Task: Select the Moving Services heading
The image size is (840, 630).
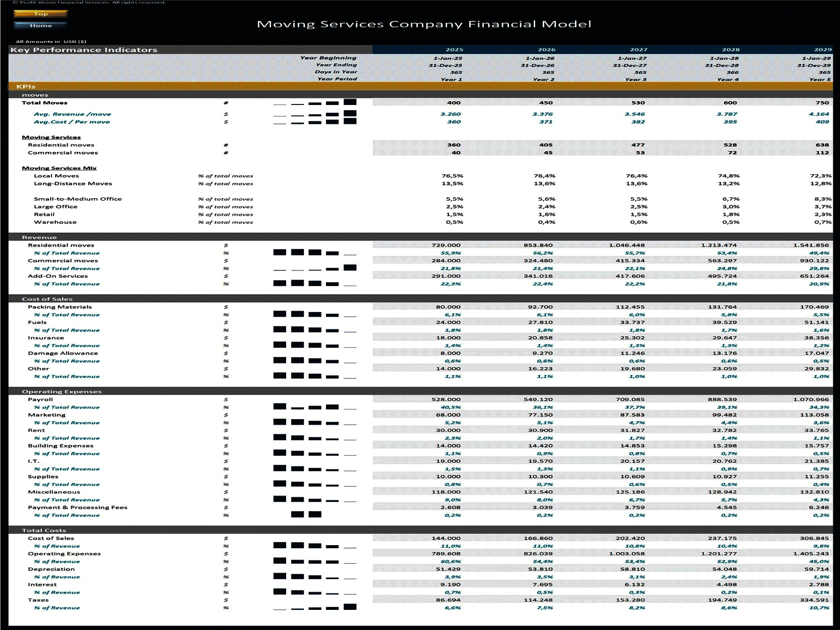Action: tap(51, 137)
